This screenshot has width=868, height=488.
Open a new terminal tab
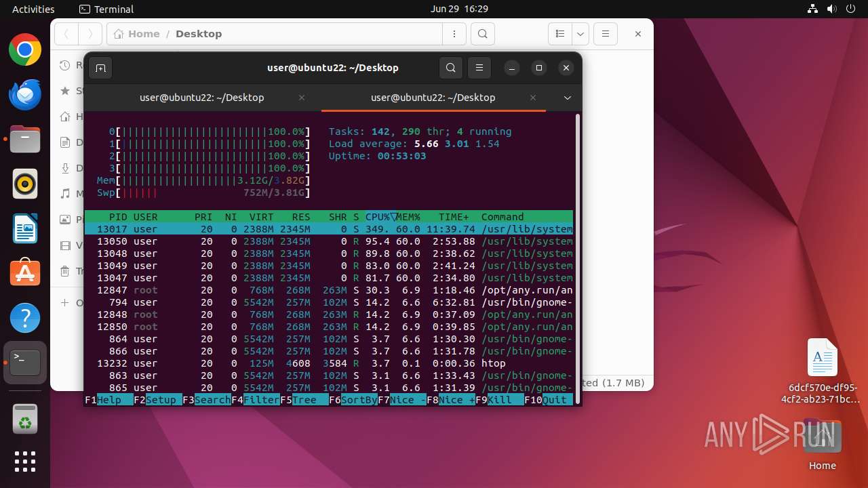(x=100, y=68)
